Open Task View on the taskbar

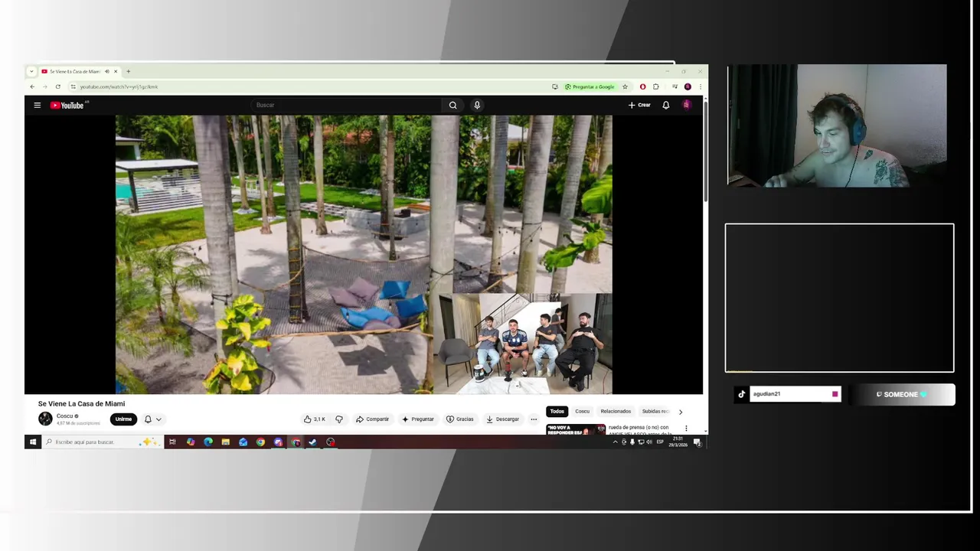[x=172, y=442]
